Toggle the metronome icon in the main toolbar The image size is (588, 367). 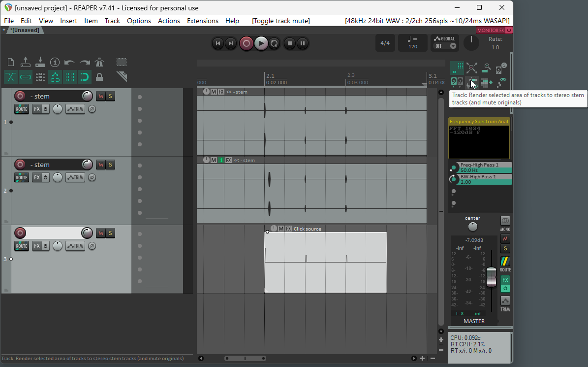[99, 62]
